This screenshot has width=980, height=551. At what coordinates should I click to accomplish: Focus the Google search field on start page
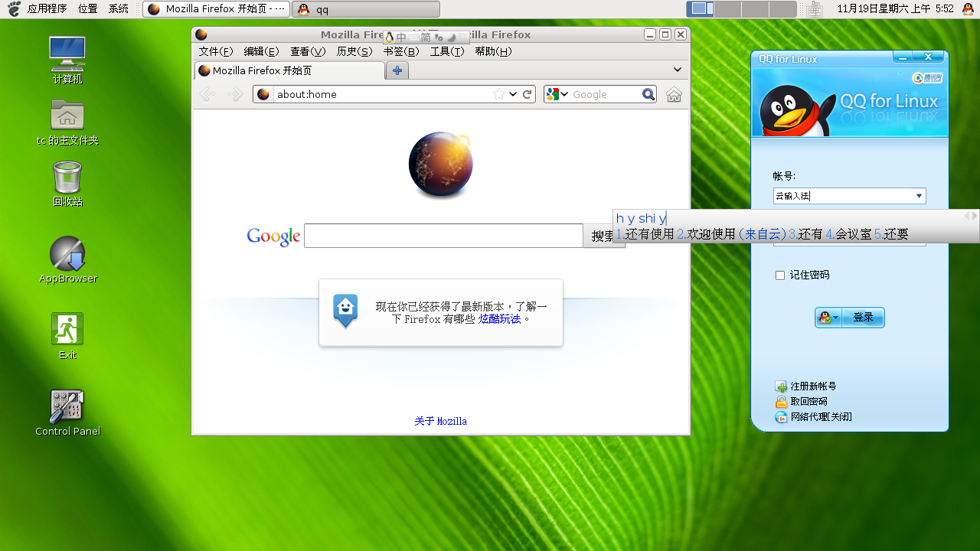[x=443, y=236]
